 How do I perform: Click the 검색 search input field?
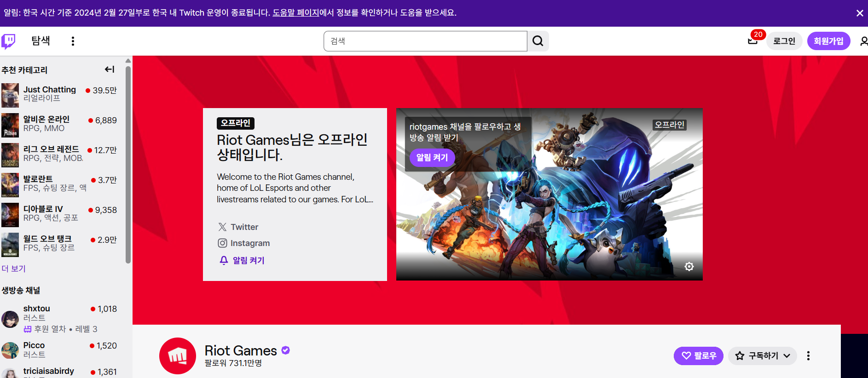425,41
